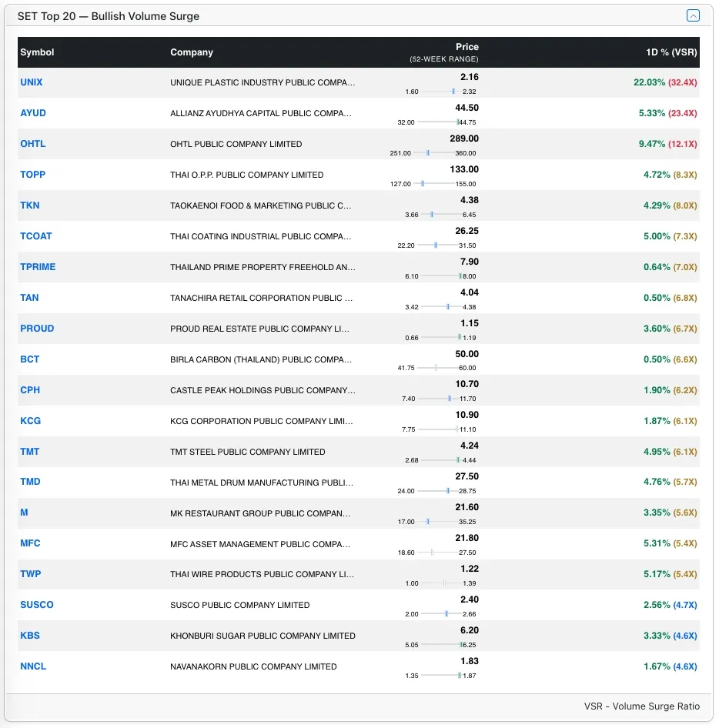Click TMT STEEL PUBLIC COMPANY LIMITED
This screenshot has width=719, height=728.
point(248,452)
